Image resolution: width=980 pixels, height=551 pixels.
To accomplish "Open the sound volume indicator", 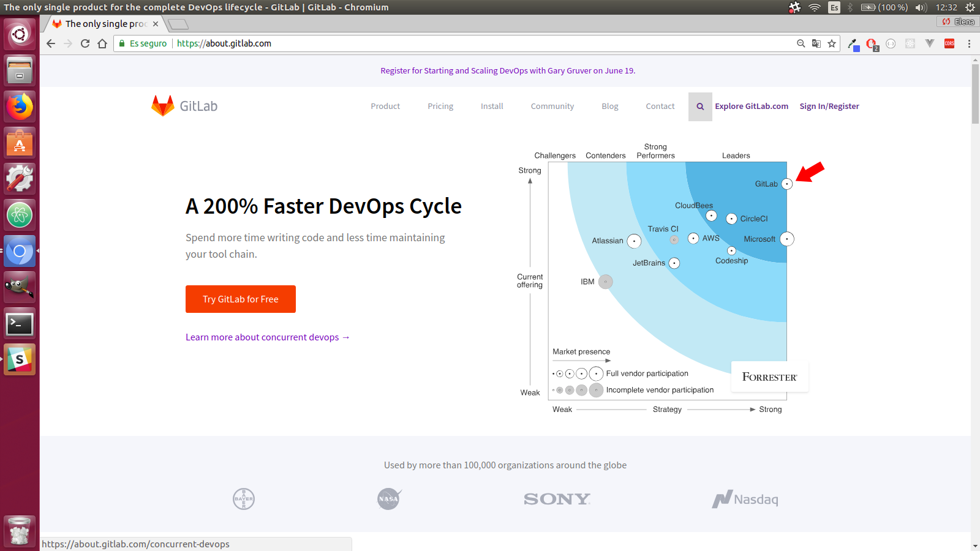I will pos(921,7).
